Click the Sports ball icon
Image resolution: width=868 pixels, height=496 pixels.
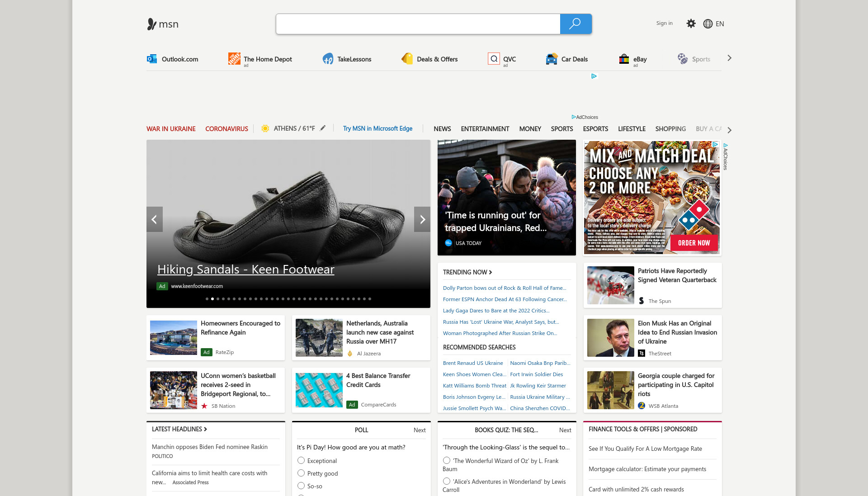682,59
